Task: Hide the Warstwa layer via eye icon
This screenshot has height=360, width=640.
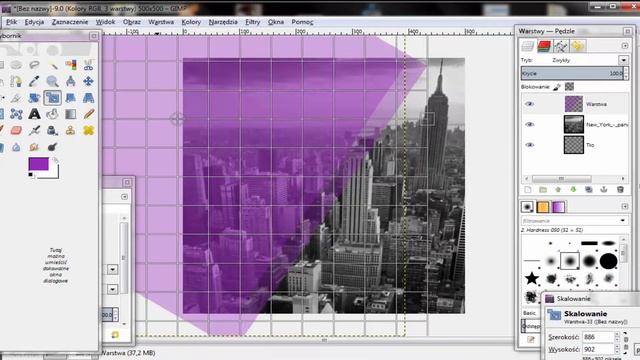Action: click(x=529, y=104)
